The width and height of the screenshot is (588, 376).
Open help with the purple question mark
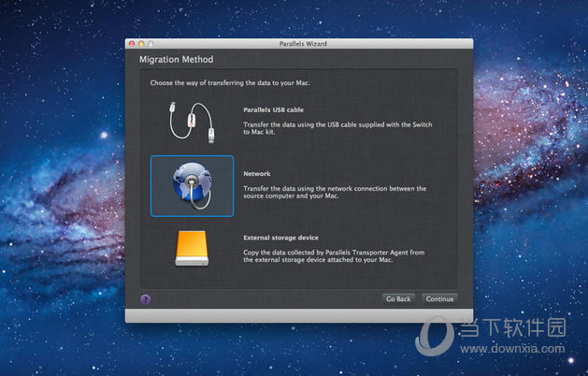[x=146, y=299]
